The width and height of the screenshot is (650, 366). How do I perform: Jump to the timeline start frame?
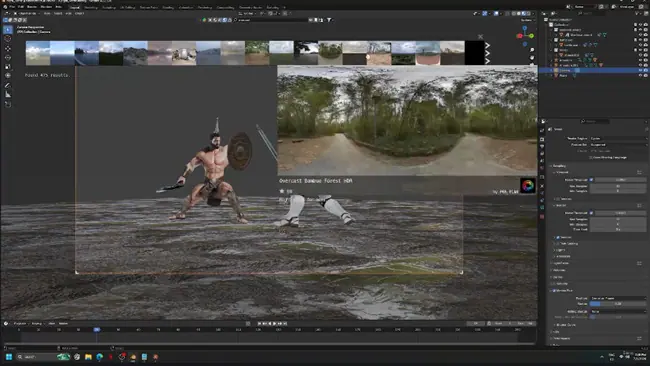pos(260,324)
